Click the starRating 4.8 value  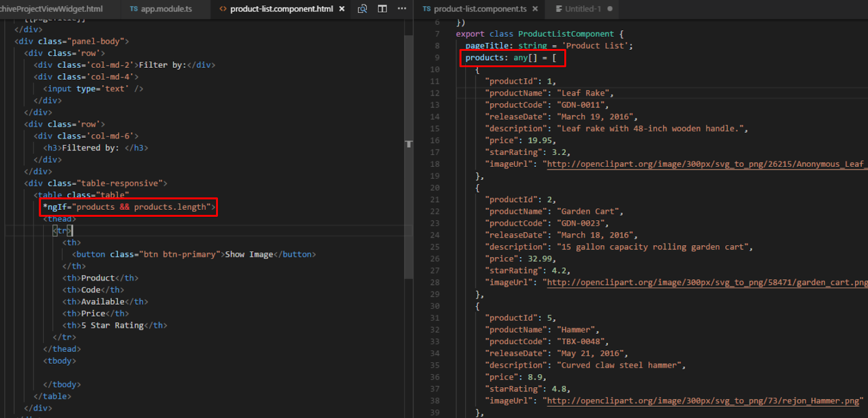(x=559, y=389)
